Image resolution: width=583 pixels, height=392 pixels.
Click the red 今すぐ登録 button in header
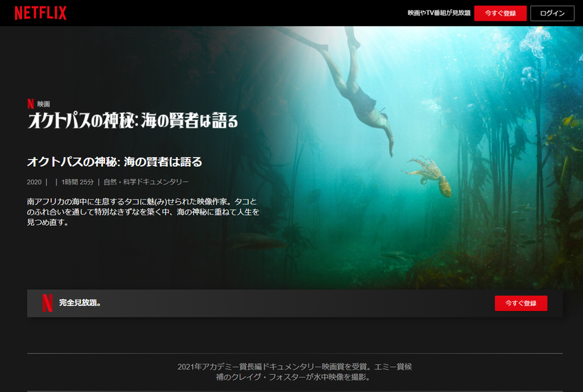pos(500,13)
